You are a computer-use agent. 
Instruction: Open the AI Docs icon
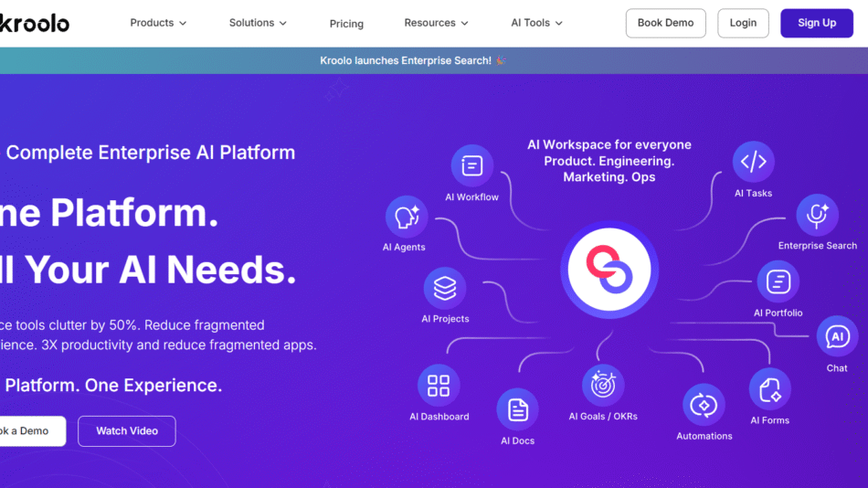coord(517,409)
